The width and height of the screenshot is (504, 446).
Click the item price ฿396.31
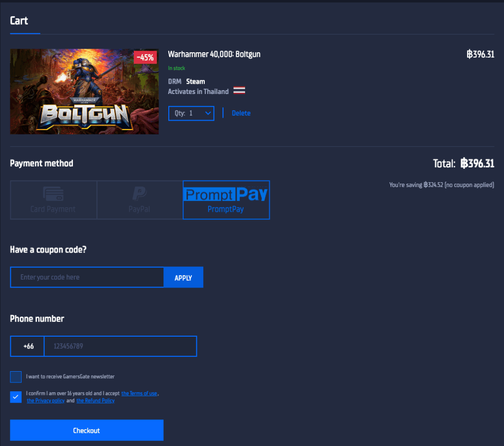(x=480, y=54)
